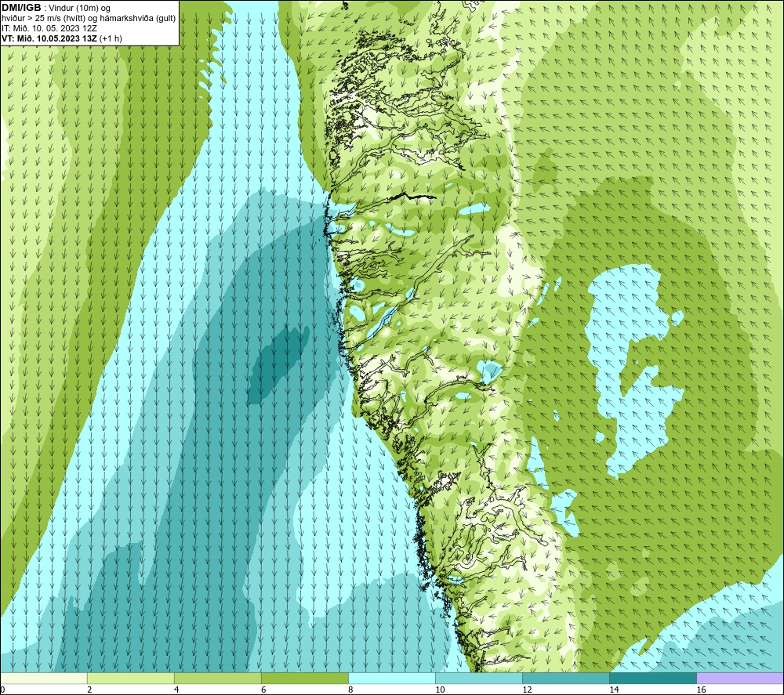This screenshot has height=695, width=784.
Task: Click the legend scale label '8'
Action: (350, 690)
